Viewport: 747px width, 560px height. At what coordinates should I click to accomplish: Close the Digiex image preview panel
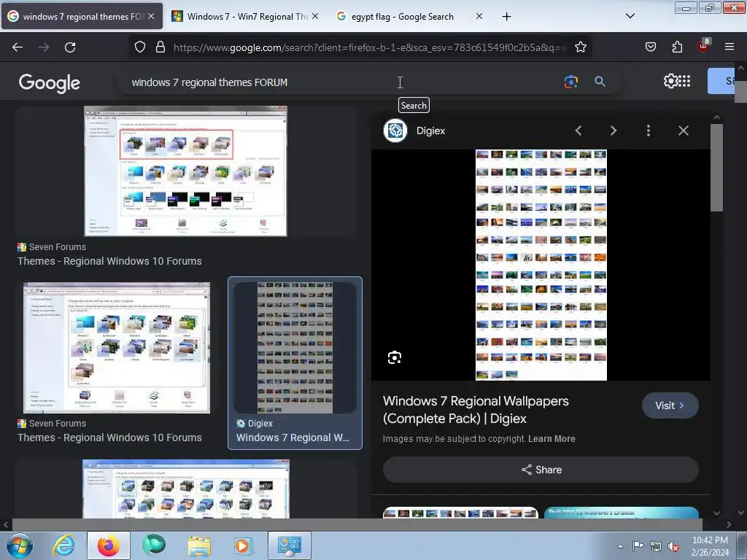point(683,131)
